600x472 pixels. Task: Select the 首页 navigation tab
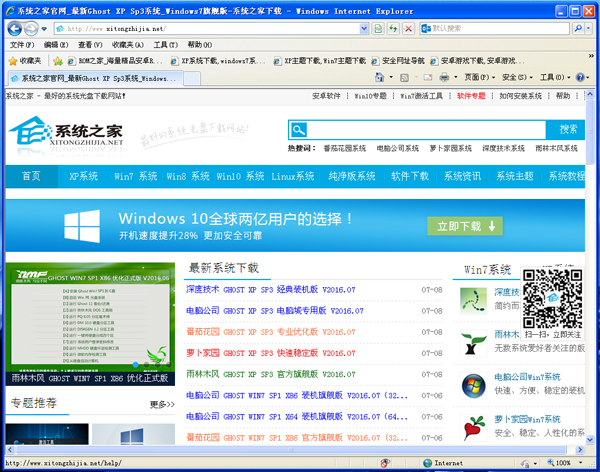32,176
